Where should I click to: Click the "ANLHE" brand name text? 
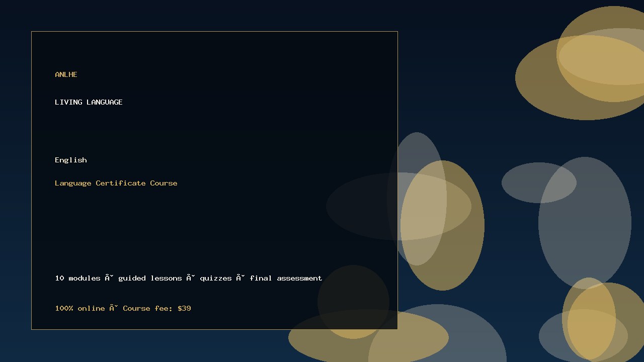click(66, 74)
